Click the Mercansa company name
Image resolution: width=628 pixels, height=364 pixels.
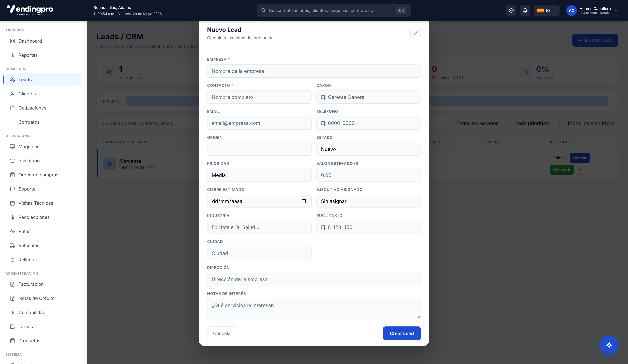[130, 161]
